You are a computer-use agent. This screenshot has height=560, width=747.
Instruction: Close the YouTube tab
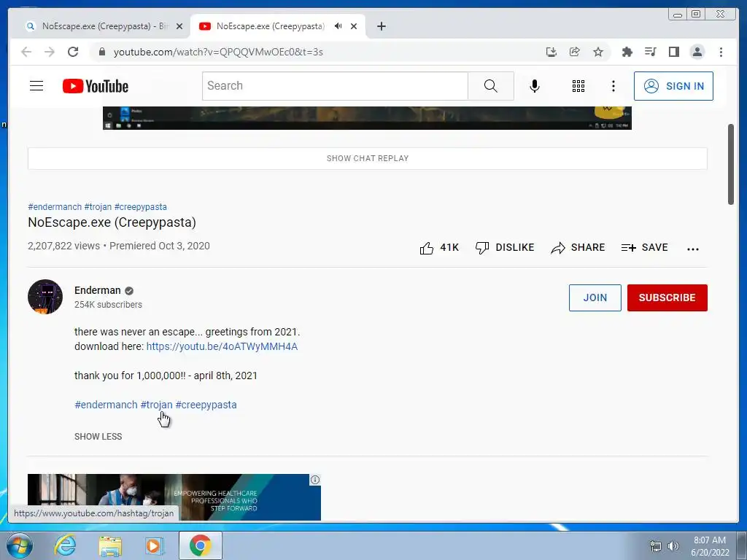point(354,26)
